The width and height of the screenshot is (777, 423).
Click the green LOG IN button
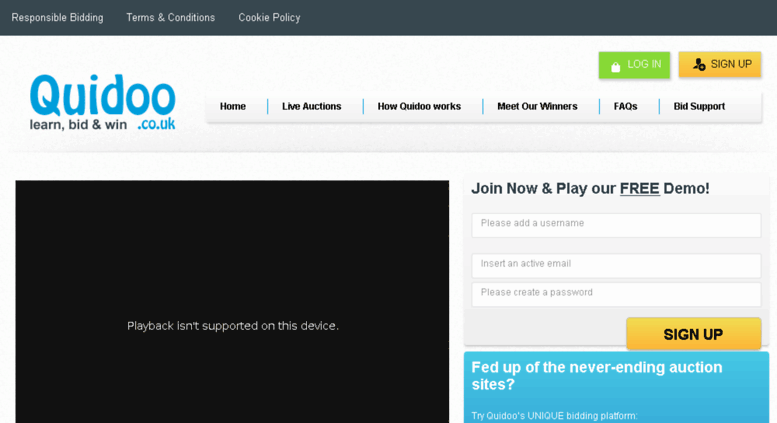(634, 65)
